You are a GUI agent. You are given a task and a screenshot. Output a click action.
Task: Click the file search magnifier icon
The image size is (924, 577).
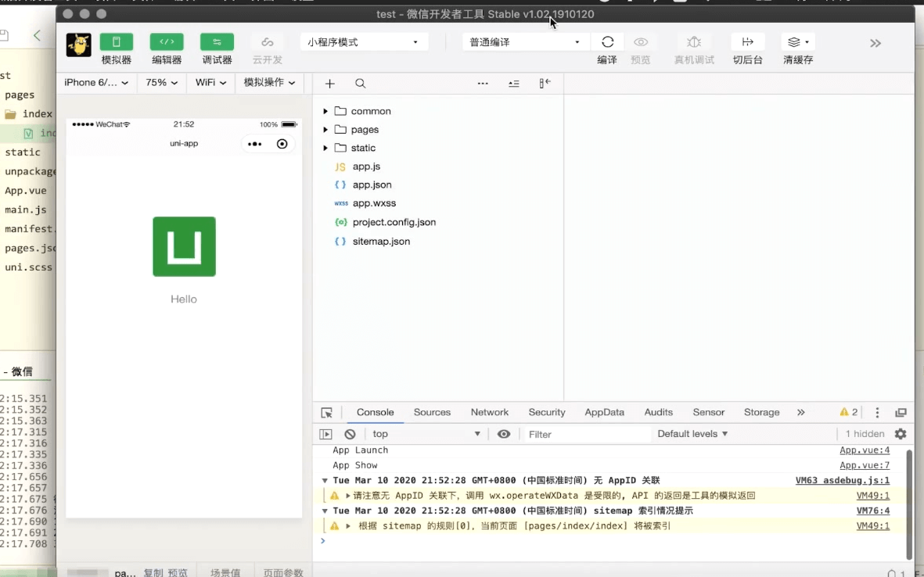tap(361, 84)
